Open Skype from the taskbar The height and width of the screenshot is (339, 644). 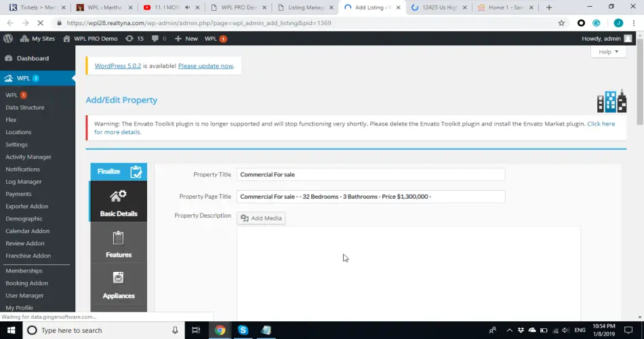point(243,330)
